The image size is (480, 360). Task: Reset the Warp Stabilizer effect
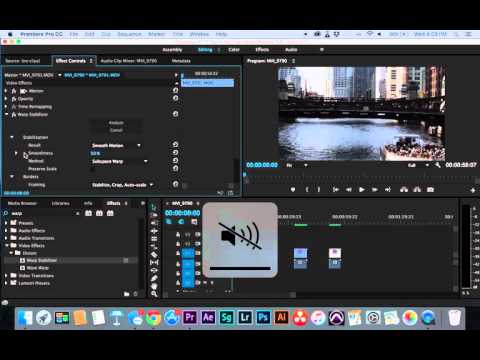[175, 114]
